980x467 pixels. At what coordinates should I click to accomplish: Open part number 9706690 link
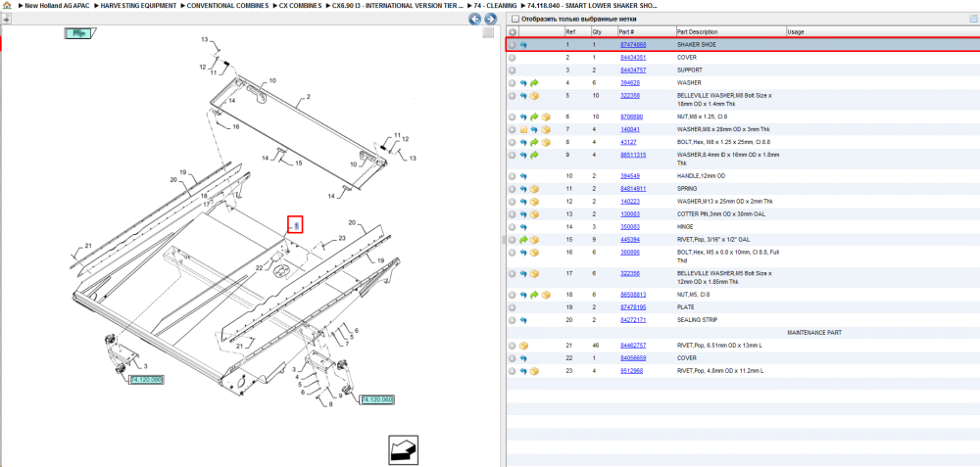630,117
